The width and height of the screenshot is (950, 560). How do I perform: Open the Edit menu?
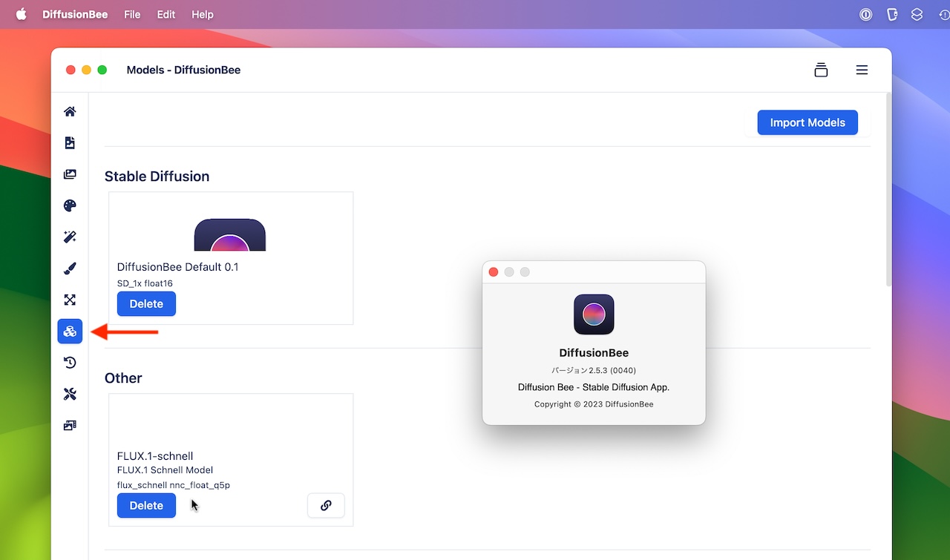tap(166, 14)
